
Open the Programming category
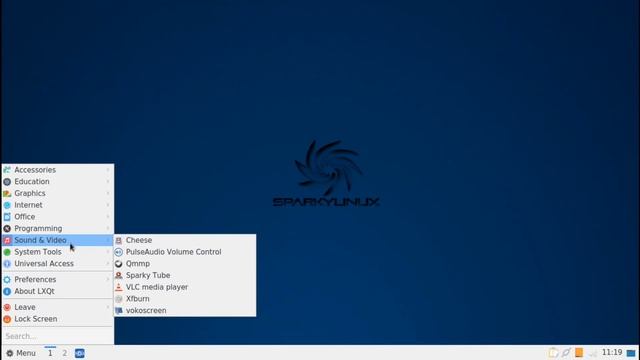tap(58, 229)
